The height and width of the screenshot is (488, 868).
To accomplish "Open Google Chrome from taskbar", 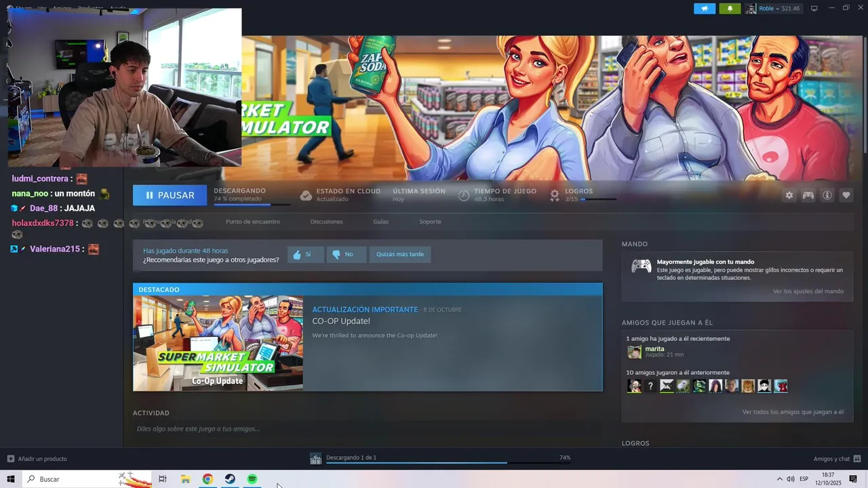I will click(x=208, y=479).
